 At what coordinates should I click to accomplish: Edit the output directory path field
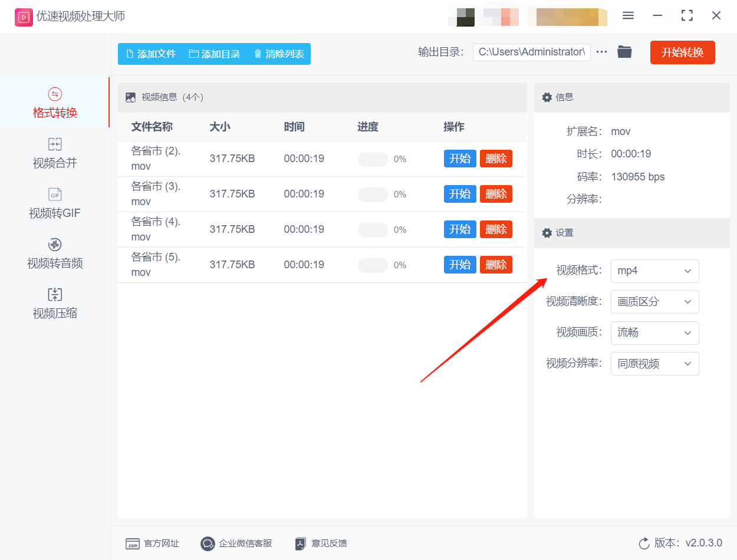click(x=531, y=52)
